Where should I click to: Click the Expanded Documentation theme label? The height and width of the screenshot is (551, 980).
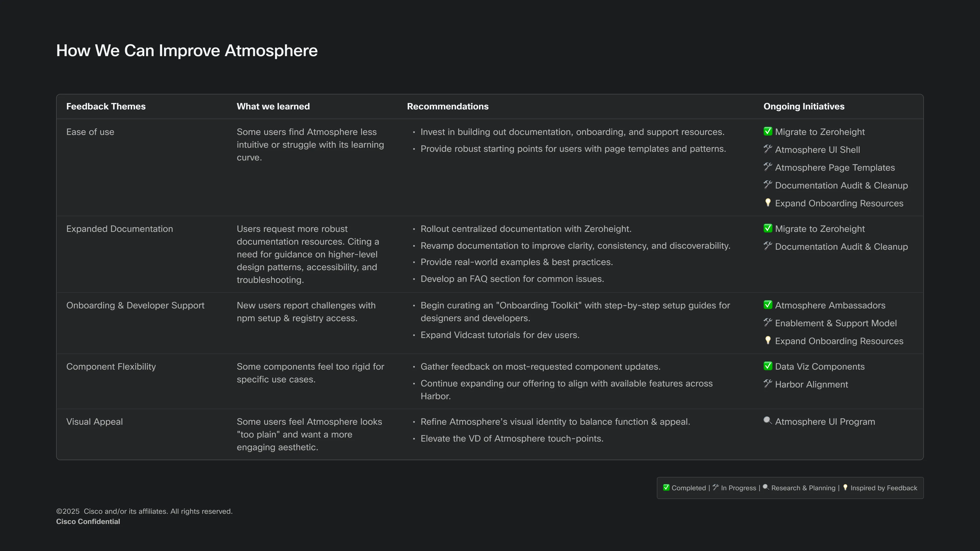tap(119, 229)
